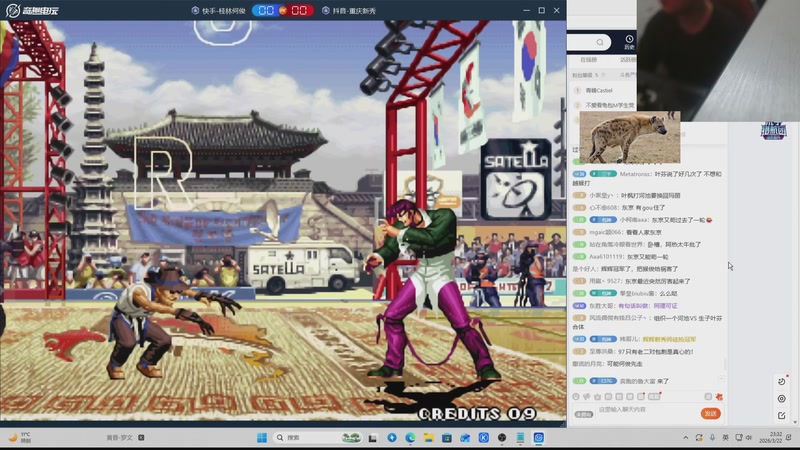800x450 pixels.
Task: Open the highlighted blue app at taskbar end
Action: 539,437
